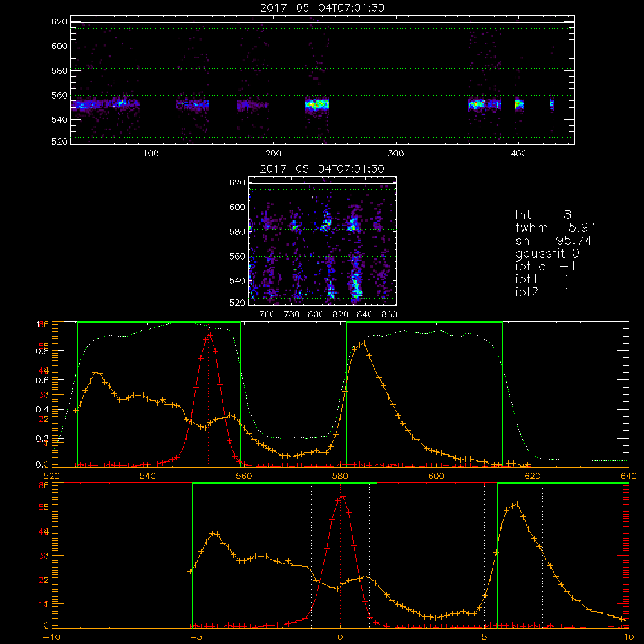The image size is (644, 644).
Task: Click the 100 tick label under the top spectrogram
Action: tap(151, 154)
